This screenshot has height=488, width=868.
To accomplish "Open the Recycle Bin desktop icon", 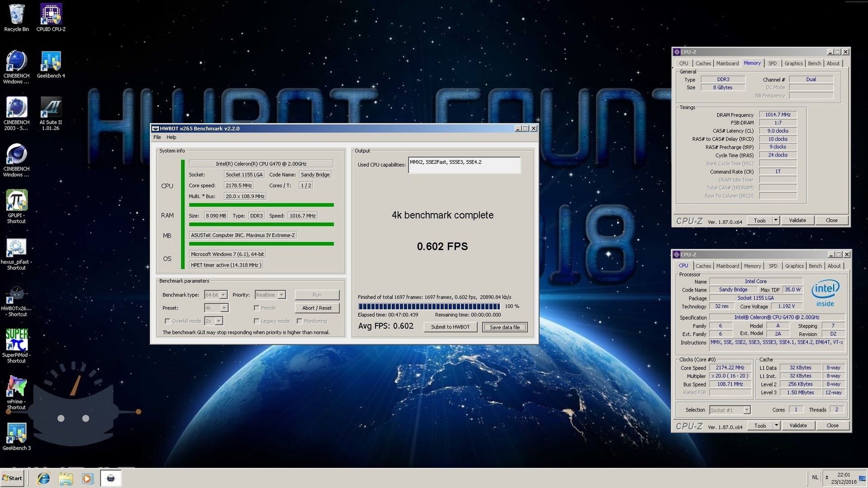I will [x=17, y=18].
